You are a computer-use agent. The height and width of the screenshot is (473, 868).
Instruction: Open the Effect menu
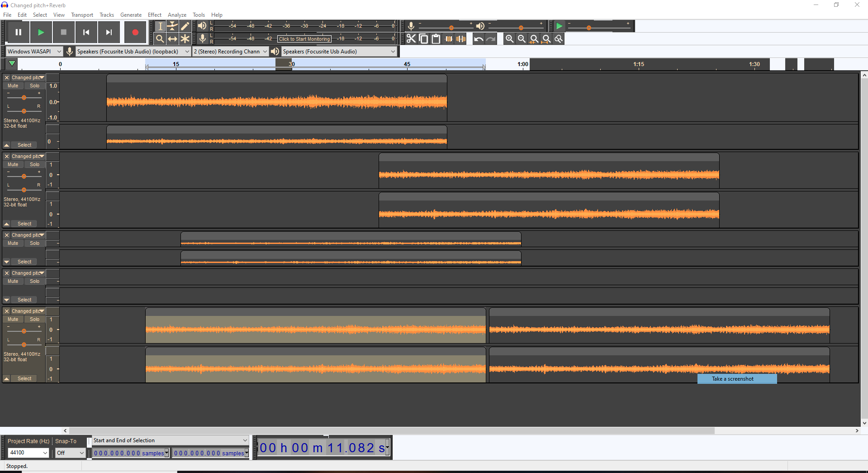[154, 14]
